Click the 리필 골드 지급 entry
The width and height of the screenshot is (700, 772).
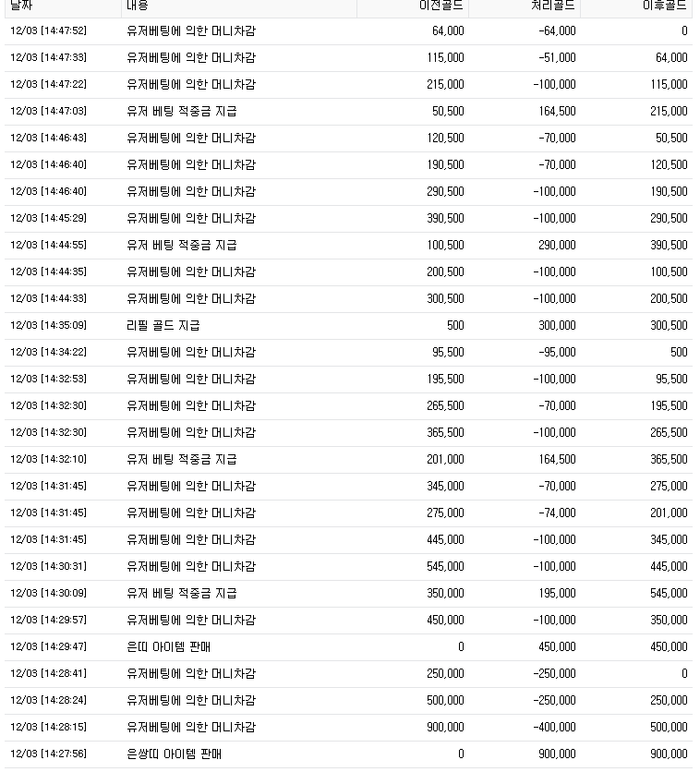click(163, 325)
